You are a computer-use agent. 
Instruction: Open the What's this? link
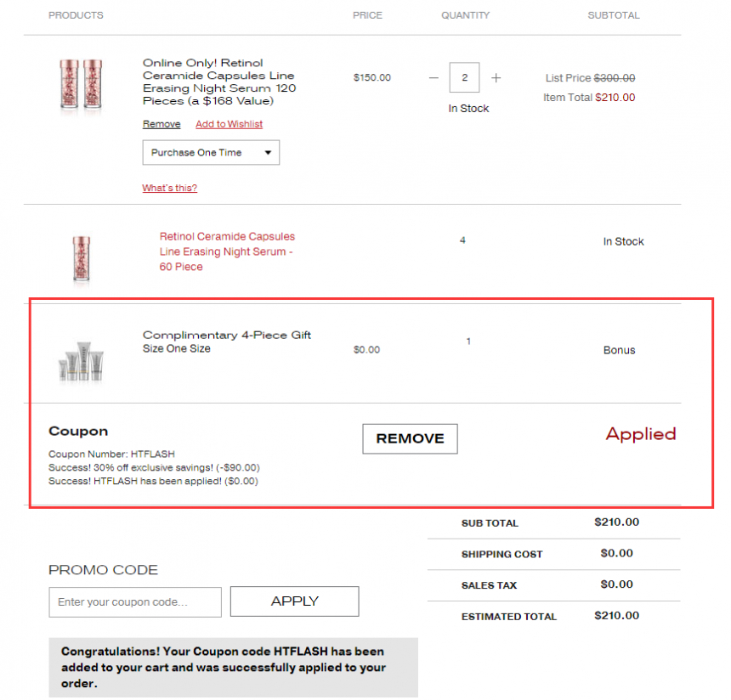pyautogui.click(x=170, y=188)
